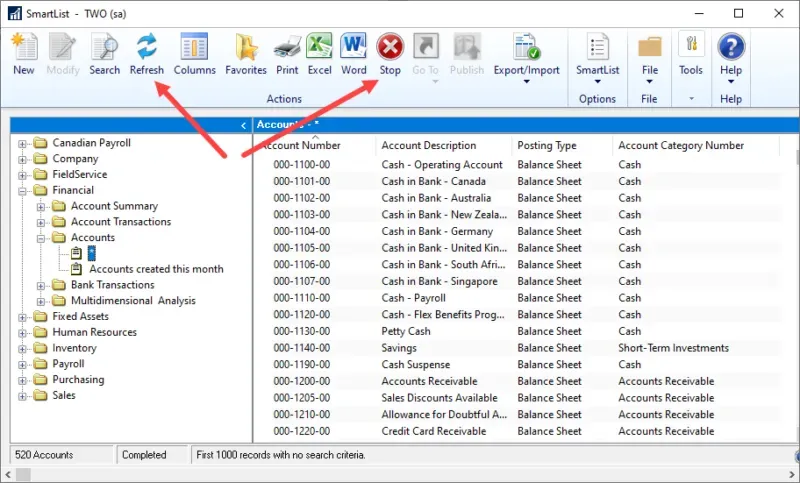This screenshot has height=483, width=800.
Task: Print the current SmartList
Action: coord(287,53)
